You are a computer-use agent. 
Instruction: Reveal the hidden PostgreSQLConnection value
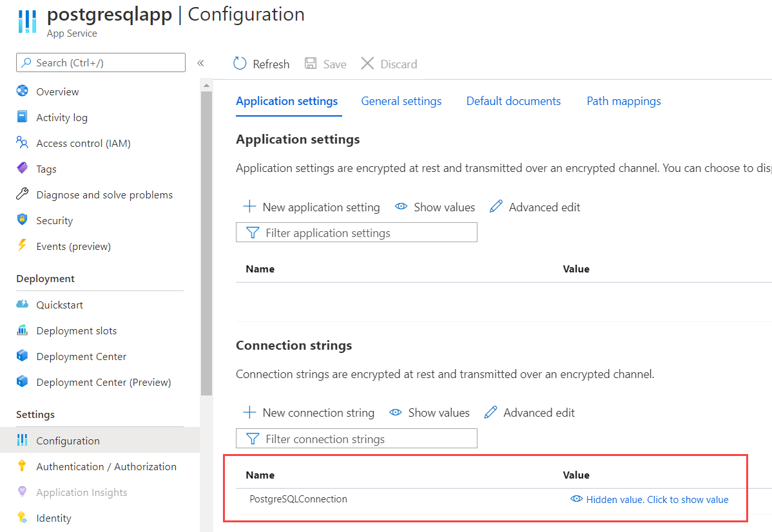[x=650, y=500]
